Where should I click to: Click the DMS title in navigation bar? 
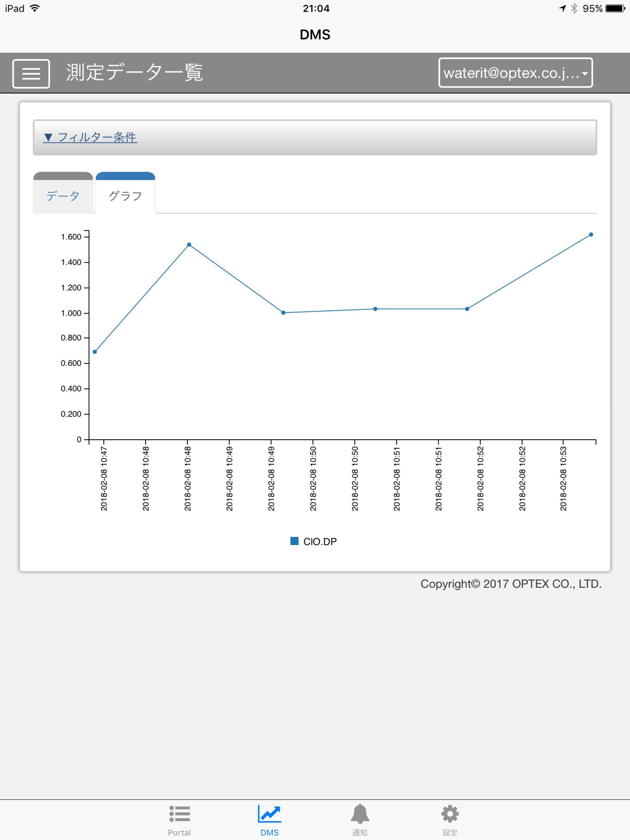tap(315, 34)
